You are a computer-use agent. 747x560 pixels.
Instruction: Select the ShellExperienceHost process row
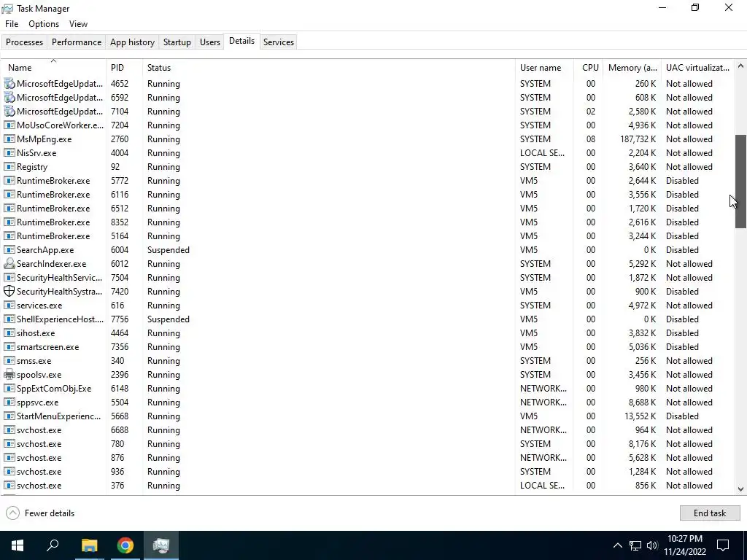[x=368, y=319]
